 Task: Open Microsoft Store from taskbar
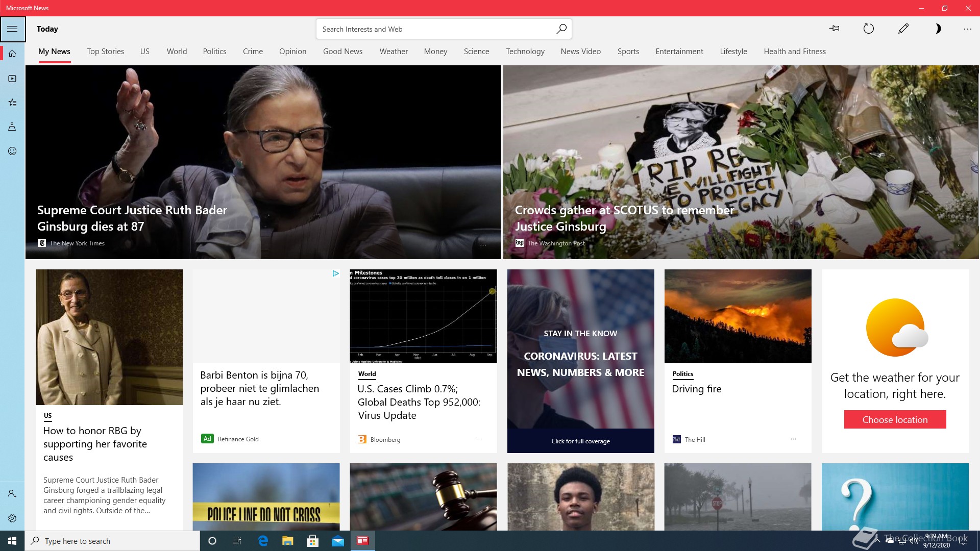(x=312, y=541)
